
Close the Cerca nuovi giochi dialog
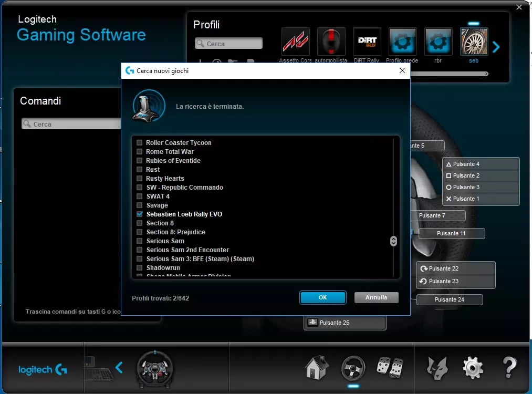click(402, 70)
